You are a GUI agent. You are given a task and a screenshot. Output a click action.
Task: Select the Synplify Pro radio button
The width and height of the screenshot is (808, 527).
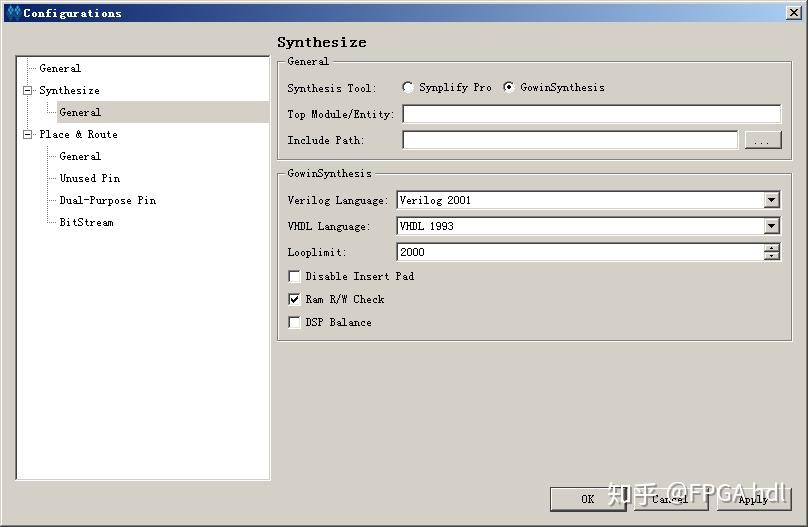tap(408, 88)
